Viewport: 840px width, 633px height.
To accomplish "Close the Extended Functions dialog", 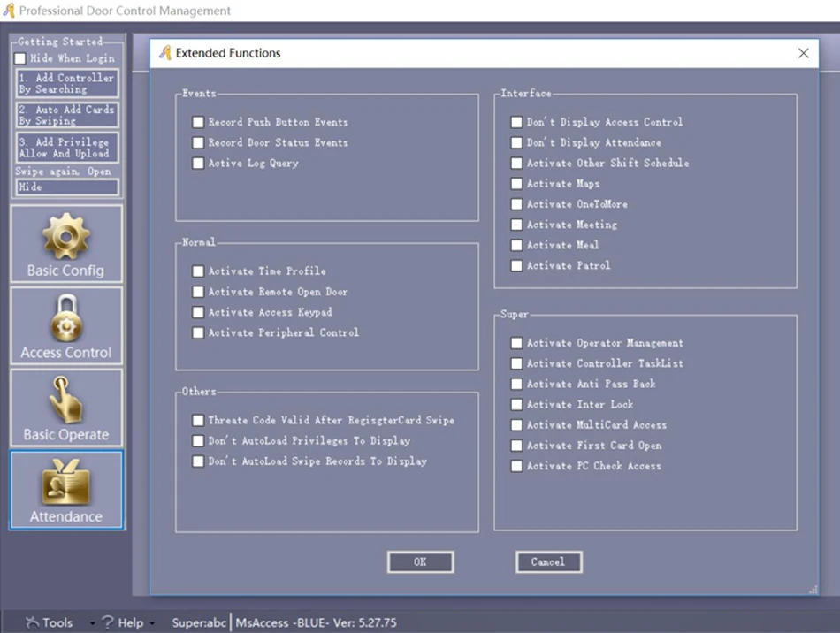I will pos(803,53).
